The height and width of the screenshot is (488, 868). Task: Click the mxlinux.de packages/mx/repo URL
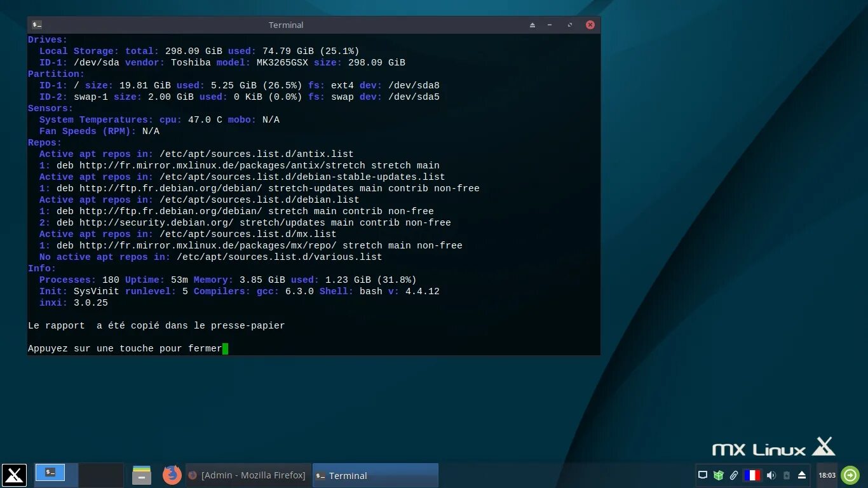click(x=208, y=245)
